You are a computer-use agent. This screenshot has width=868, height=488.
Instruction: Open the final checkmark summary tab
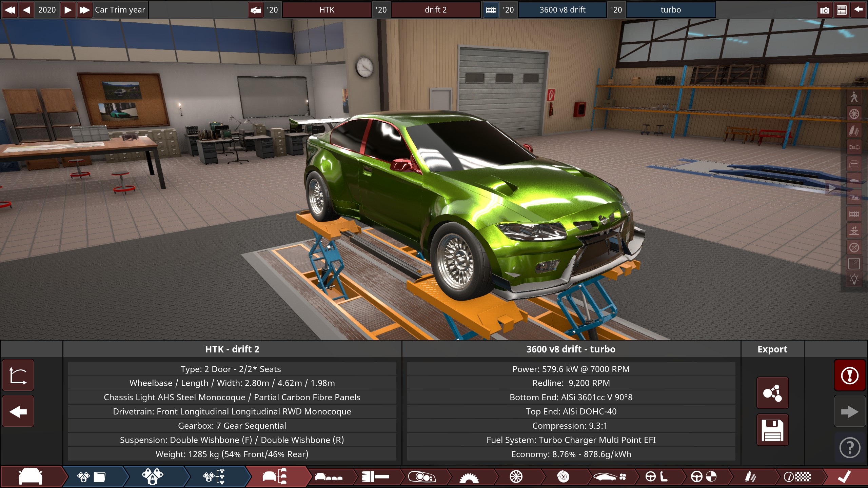pos(844,477)
